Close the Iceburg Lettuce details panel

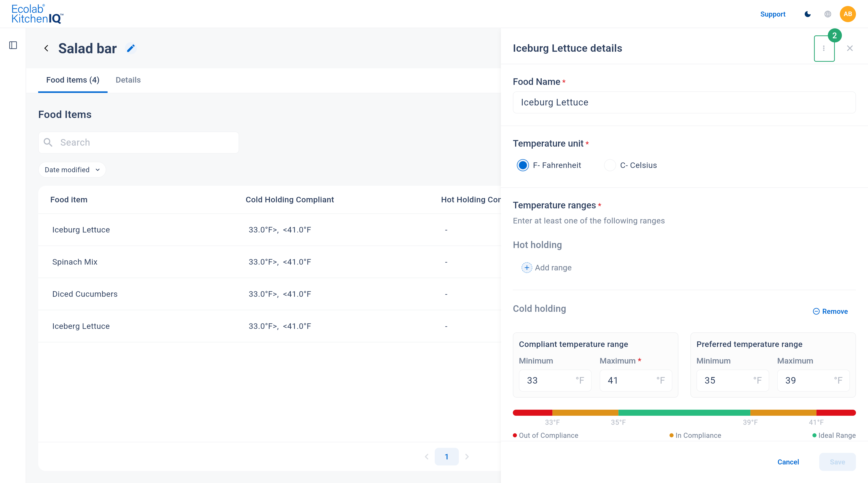pyautogui.click(x=850, y=48)
